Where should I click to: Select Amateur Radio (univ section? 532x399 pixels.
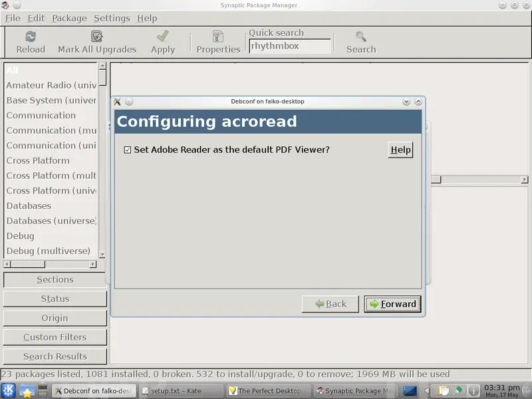[x=51, y=85]
